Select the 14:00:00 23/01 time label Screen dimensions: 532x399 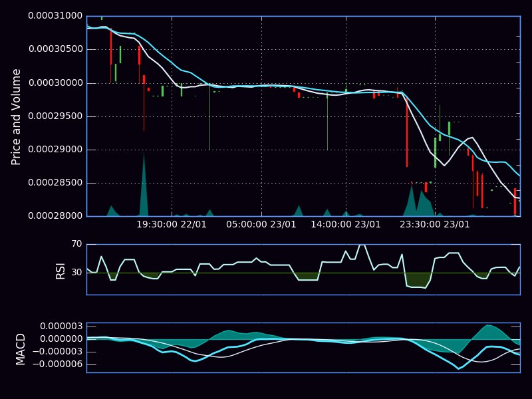point(346,225)
